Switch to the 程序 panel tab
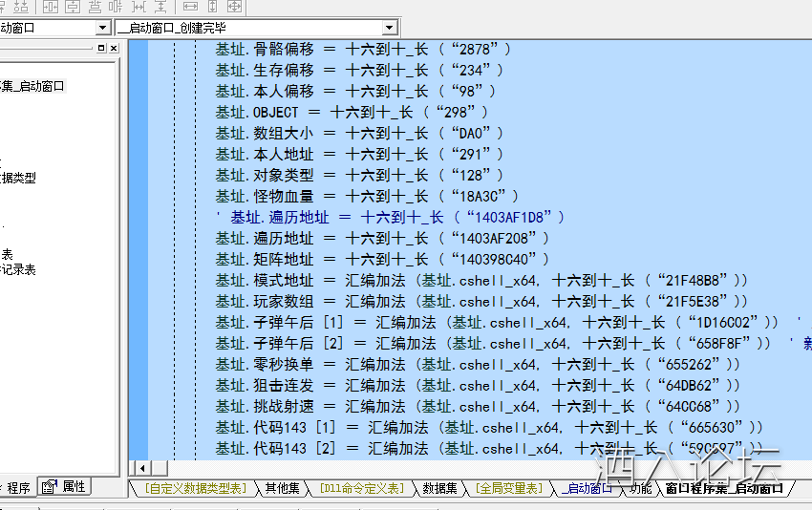Image resolution: width=812 pixels, height=510 pixels. (16, 487)
